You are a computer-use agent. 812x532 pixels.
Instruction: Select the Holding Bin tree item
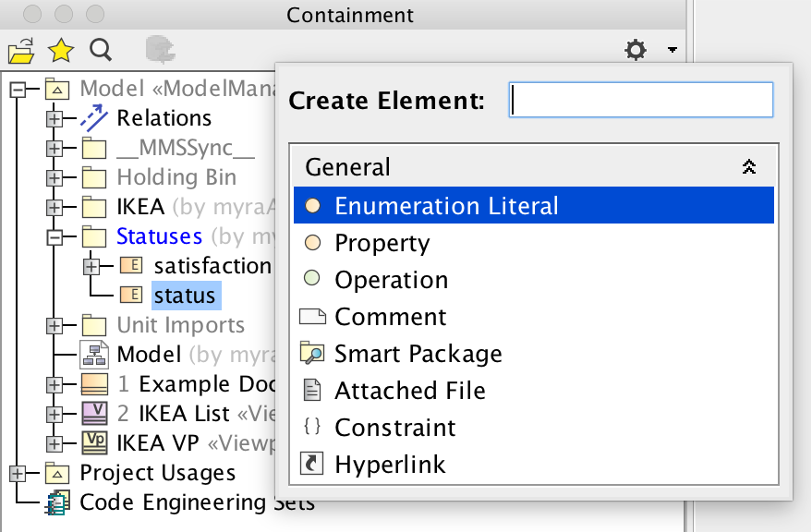tap(176, 177)
